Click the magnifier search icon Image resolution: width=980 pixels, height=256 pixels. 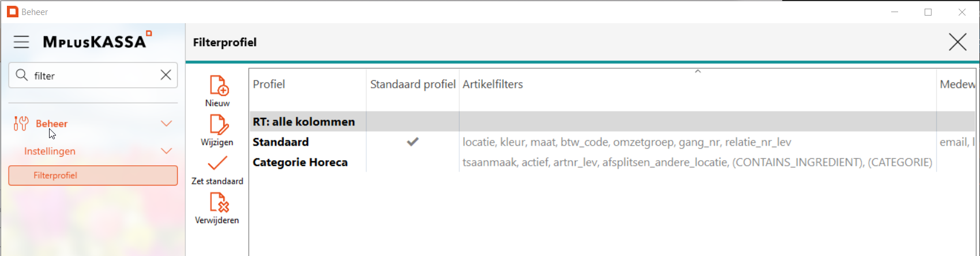pyautogui.click(x=22, y=75)
